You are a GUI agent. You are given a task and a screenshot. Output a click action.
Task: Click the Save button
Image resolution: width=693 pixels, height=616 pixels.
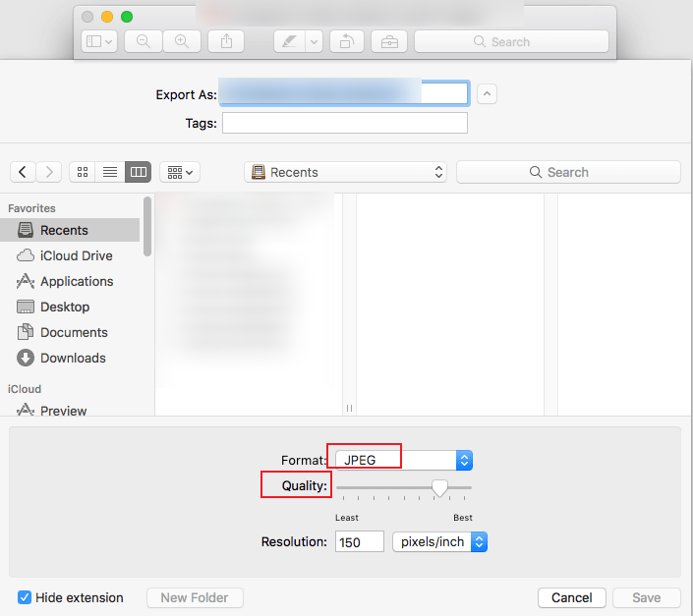coord(647,597)
